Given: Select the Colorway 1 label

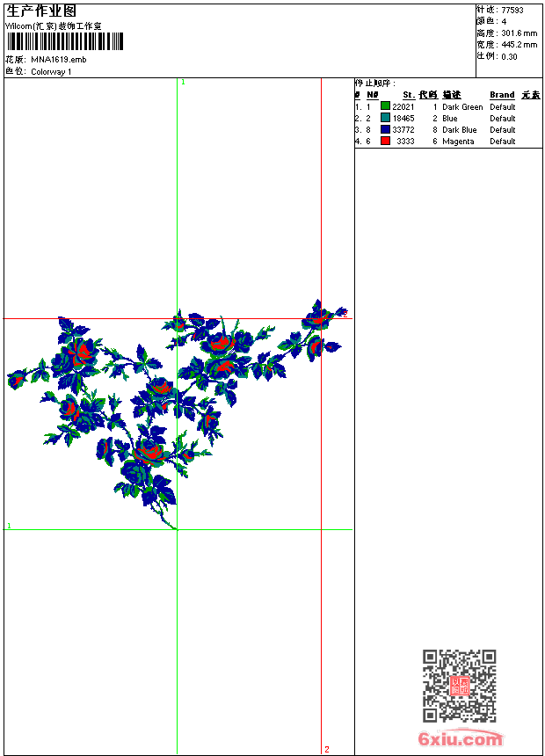Looking at the screenshot, I should [x=51, y=72].
